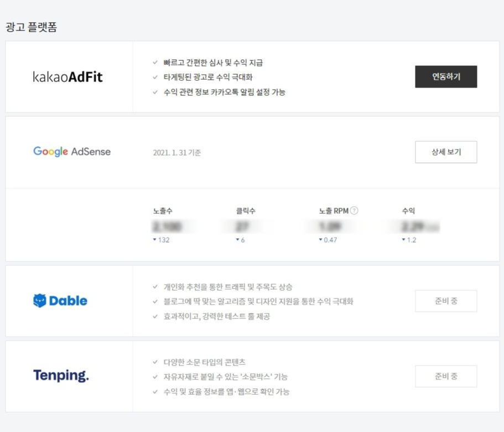Click the 1.2 change value under 수익
Viewport: 504px width, 432px height.
click(x=412, y=240)
